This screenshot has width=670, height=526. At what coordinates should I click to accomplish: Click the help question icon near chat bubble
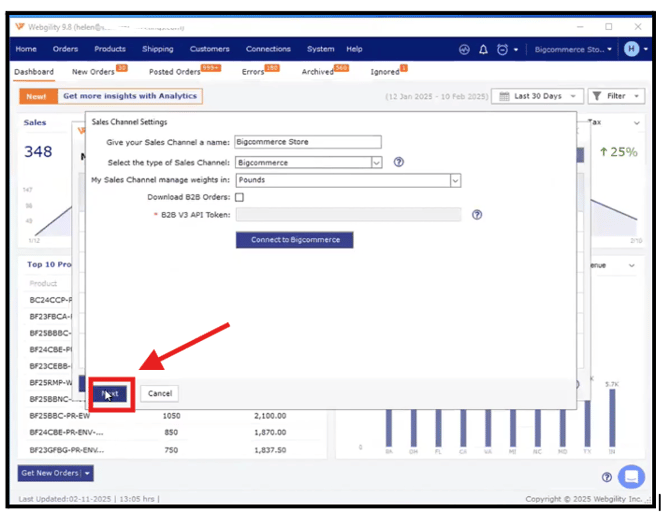pos(606,477)
